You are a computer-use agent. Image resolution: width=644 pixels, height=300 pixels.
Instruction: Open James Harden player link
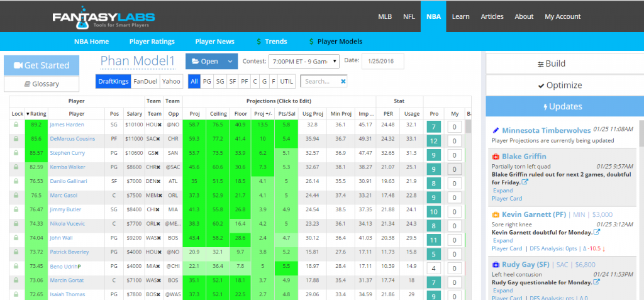pyautogui.click(x=67, y=125)
